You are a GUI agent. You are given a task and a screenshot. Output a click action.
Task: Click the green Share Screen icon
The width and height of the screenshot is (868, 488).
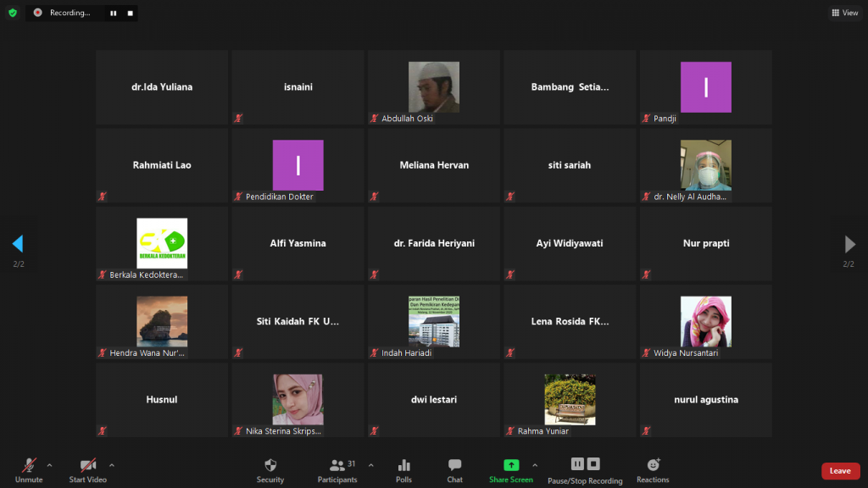[511, 465]
